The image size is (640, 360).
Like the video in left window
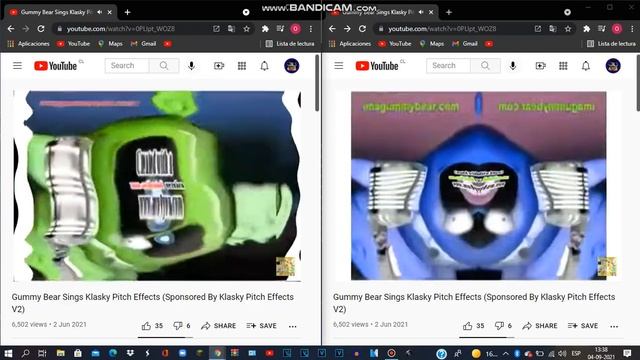click(x=146, y=326)
